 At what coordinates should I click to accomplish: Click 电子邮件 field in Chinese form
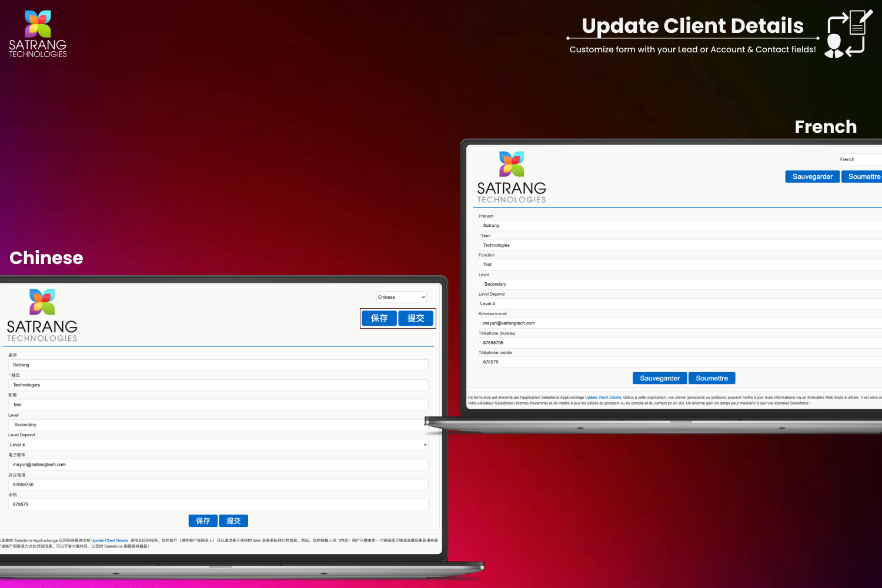[x=218, y=465]
